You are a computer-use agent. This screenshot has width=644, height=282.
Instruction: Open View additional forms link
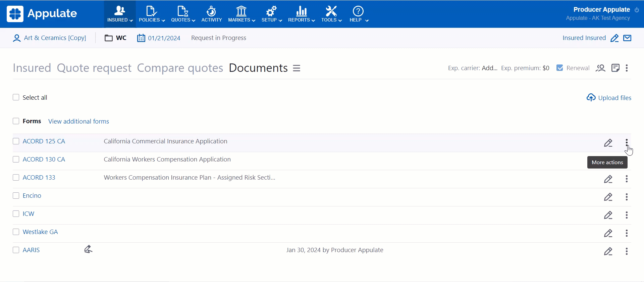[78, 121]
